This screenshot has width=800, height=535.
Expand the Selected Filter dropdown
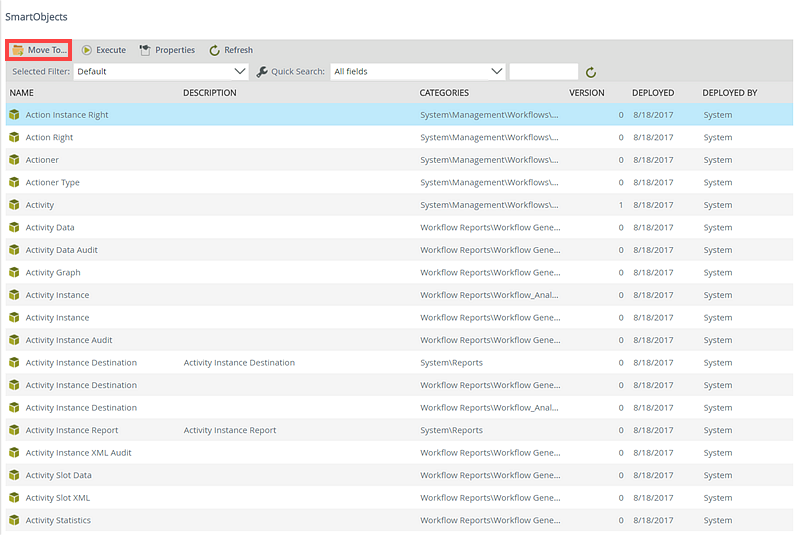(x=239, y=72)
